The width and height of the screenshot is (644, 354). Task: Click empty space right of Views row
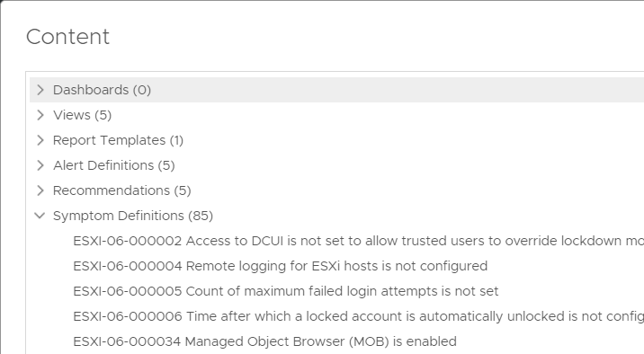[x=370, y=115]
